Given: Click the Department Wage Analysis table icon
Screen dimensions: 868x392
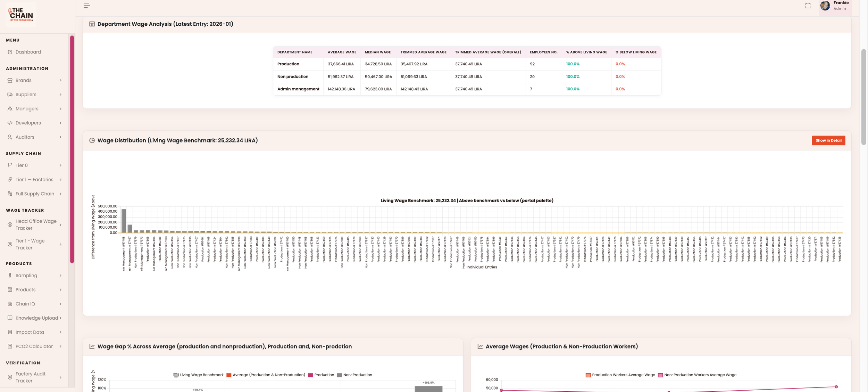Looking at the screenshot, I should coord(92,24).
